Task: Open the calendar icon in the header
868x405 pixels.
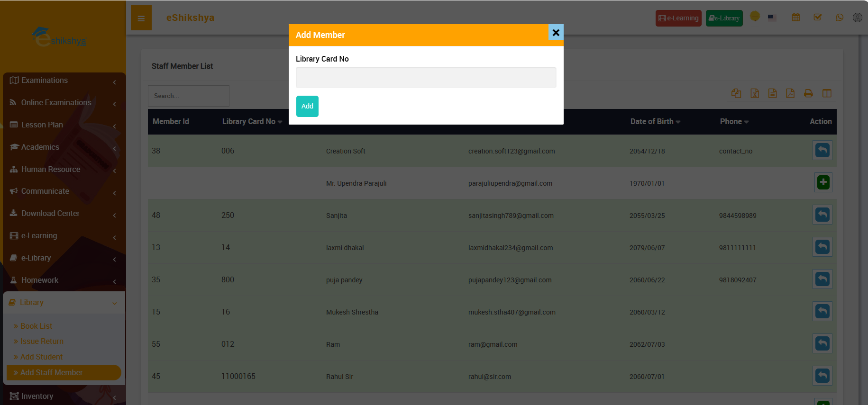Action: point(796,18)
